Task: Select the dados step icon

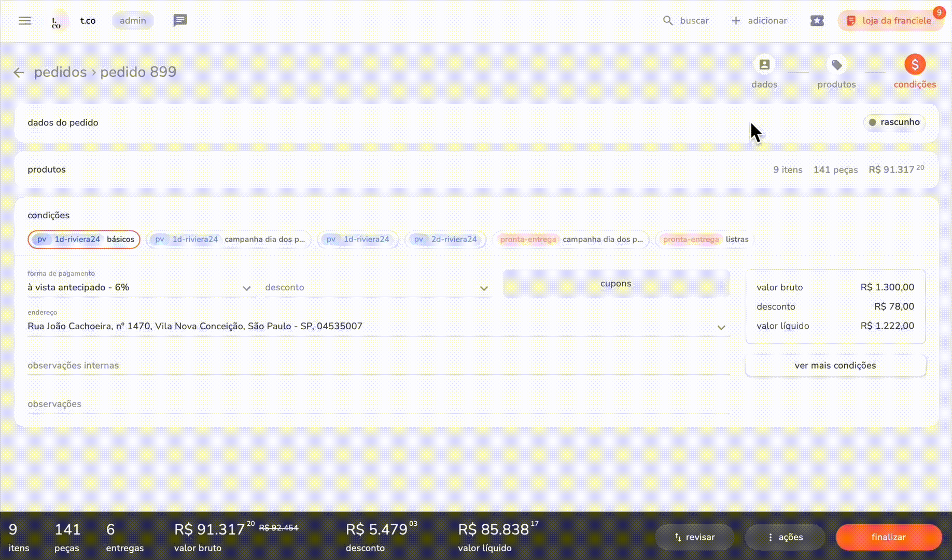Action: point(764,64)
